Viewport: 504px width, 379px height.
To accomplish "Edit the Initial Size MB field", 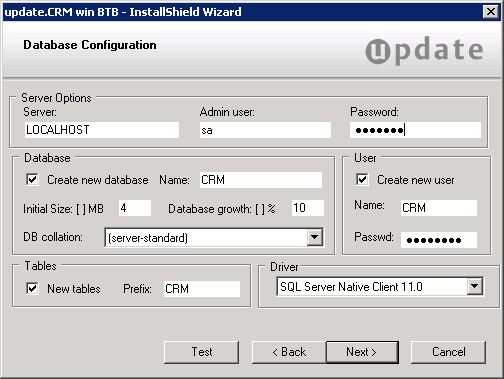I will (135, 208).
